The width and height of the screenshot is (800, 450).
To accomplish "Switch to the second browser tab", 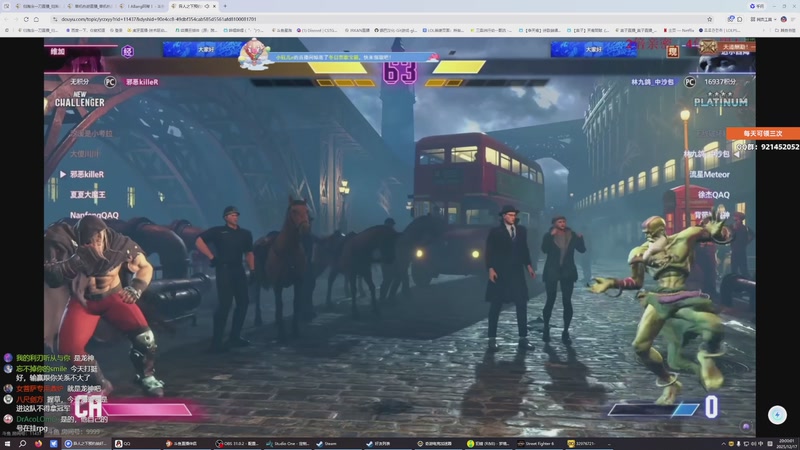I will coord(91,6).
